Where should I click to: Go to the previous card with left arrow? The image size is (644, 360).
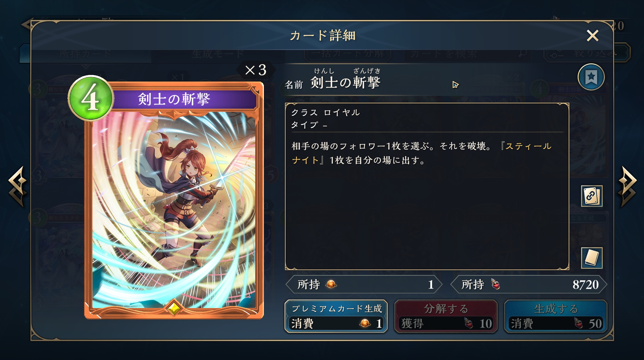point(17,186)
